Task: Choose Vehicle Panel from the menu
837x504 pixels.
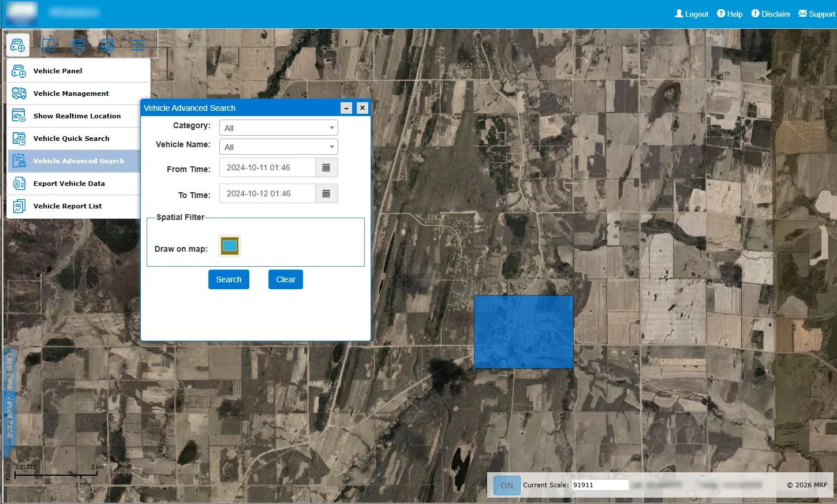Action: (79, 71)
